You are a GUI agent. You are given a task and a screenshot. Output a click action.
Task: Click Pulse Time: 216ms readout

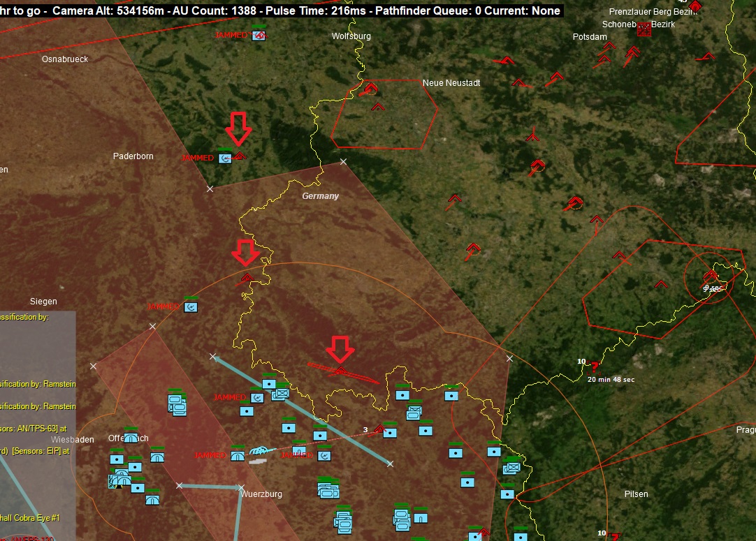click(x=316, y=10)
